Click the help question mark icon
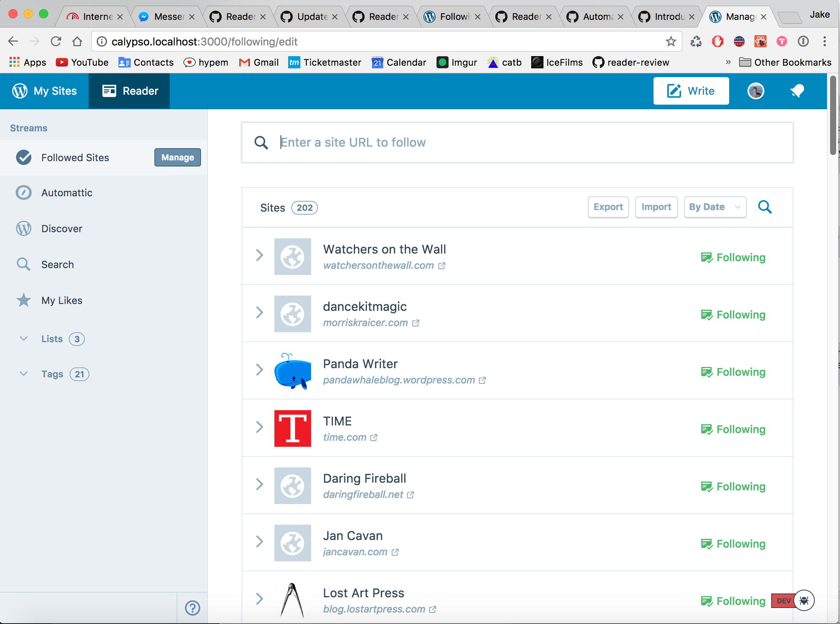This screenshot has width=840, height=624. (x=192, y=608)
